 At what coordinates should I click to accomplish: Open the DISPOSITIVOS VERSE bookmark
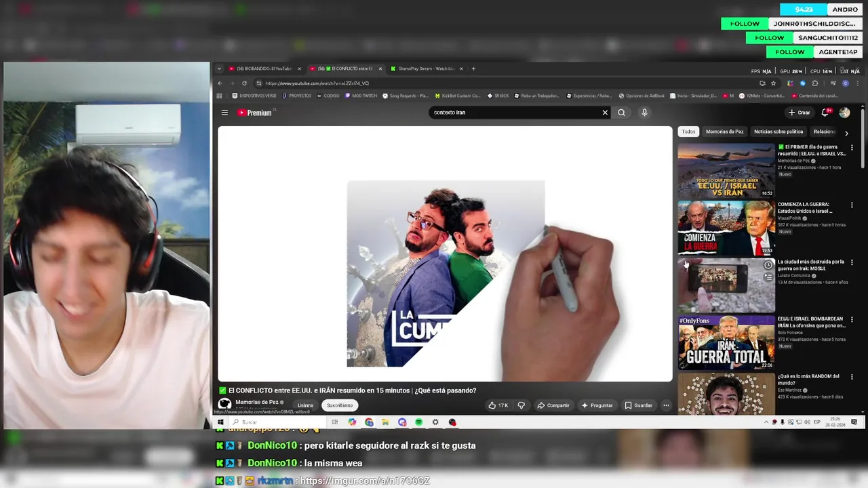pyautogui.click(x=254, y=96)
